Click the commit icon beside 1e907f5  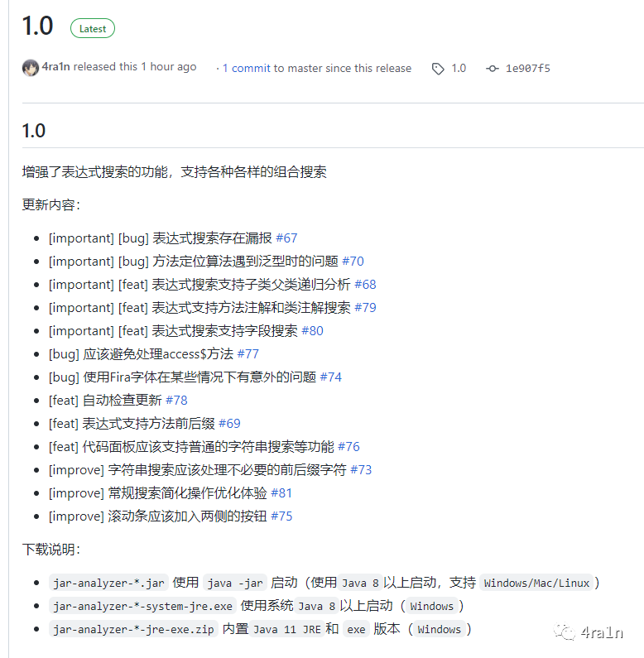pos(493,69)
